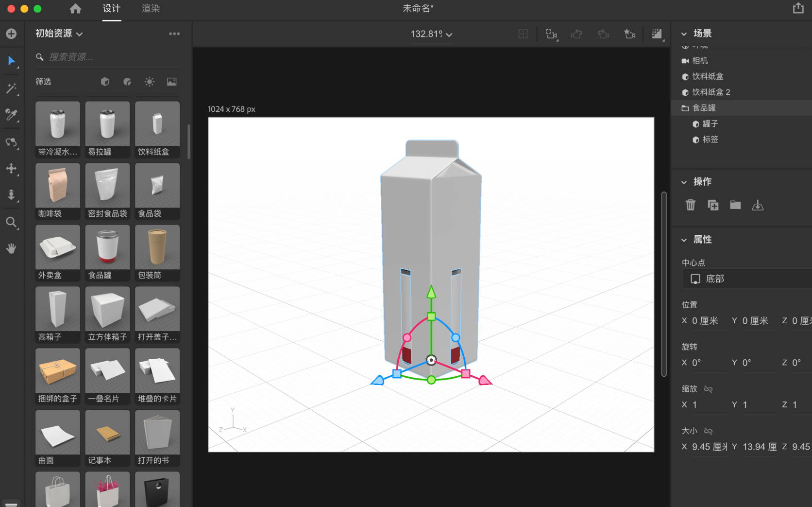Screen dimensions: 812x507
Task: Open the 初始资源 dropdown
Action: pyautogui.click(x=58, y=34)
